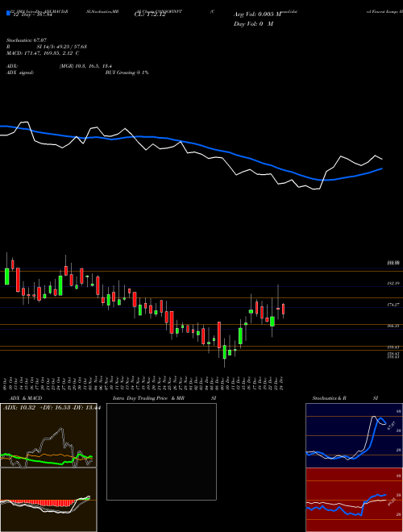403x532 pixels.
Task: Click the 'ADX signal:' label
Action: point(20,73)
